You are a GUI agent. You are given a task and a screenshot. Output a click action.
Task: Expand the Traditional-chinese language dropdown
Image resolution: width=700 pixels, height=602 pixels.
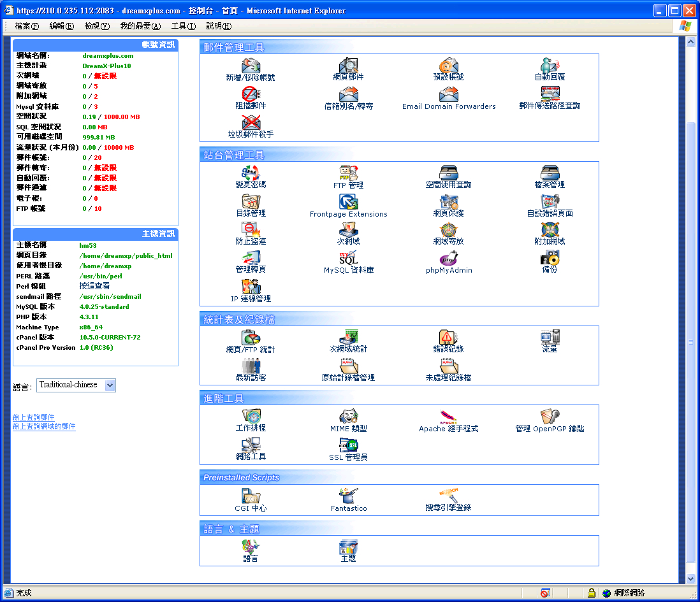pyautogui.click(x=110, y=385)
